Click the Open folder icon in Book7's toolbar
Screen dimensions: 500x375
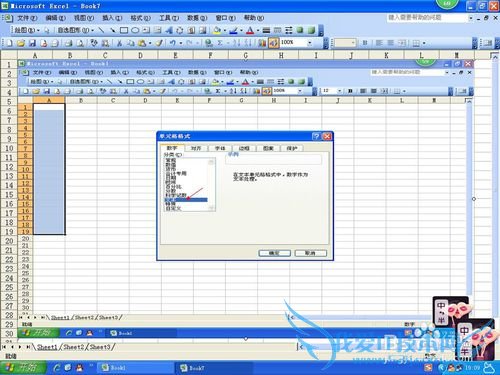[21, 43]
